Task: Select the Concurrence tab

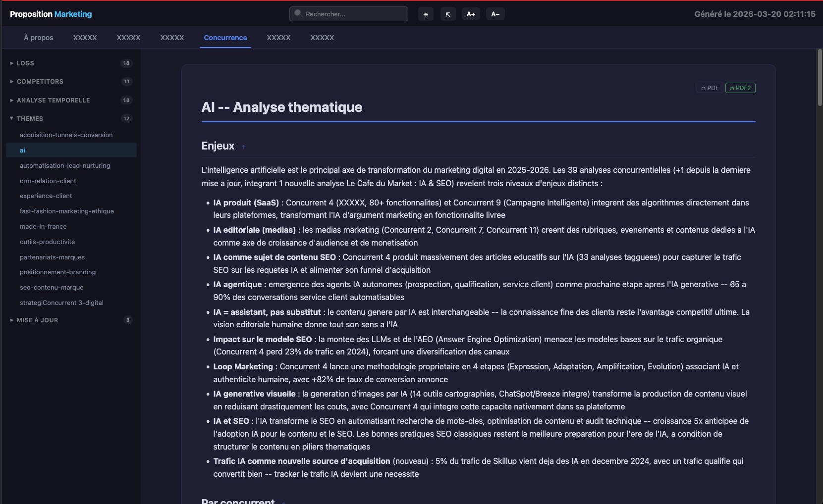Action: [225, 38]
